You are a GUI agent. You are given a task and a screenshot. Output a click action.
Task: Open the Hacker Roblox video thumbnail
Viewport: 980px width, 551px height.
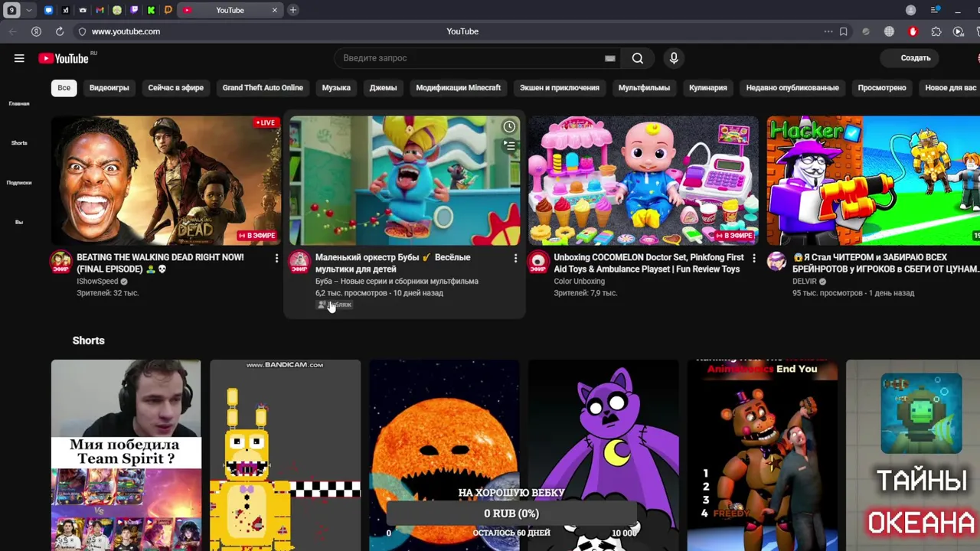[874, 181]
